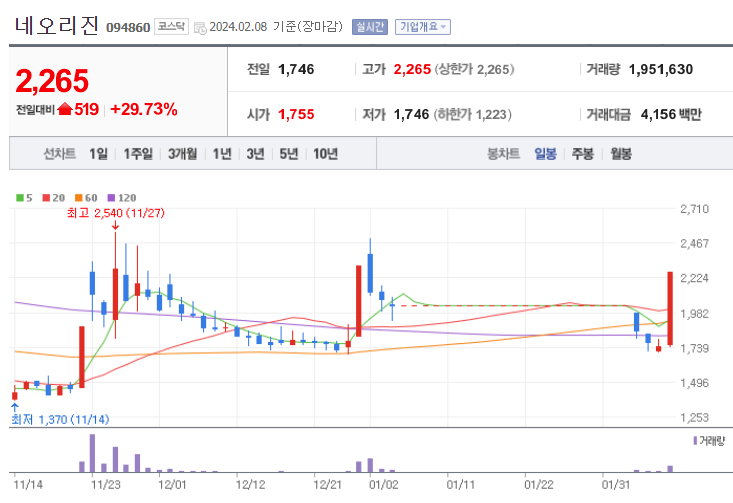Click the 최저 1,370 (11/14) low marker
The image size is (733, 503).
(x=60, y=419)
